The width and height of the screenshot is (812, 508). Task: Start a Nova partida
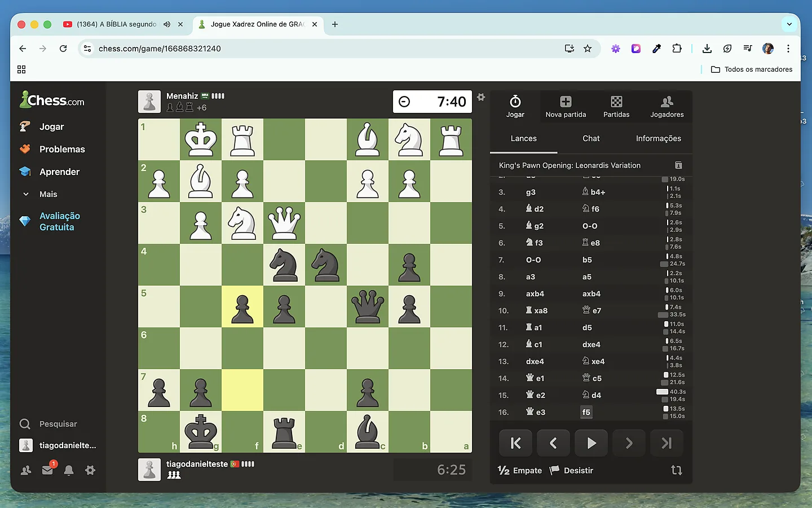point(566,106)
